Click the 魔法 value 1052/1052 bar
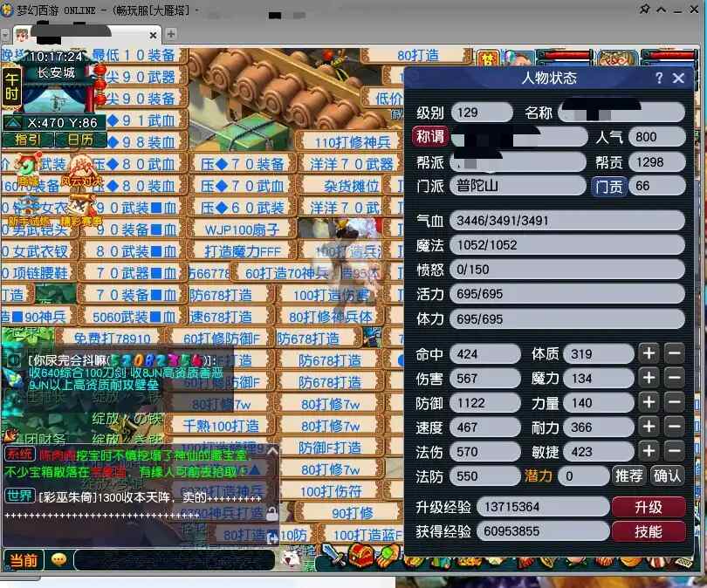Image resolution: width=707 pixels, height=588 pixels. 567,245
